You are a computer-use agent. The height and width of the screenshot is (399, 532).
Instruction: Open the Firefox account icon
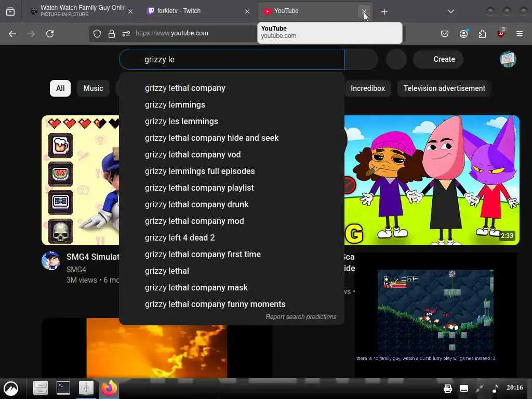[463, 34]
